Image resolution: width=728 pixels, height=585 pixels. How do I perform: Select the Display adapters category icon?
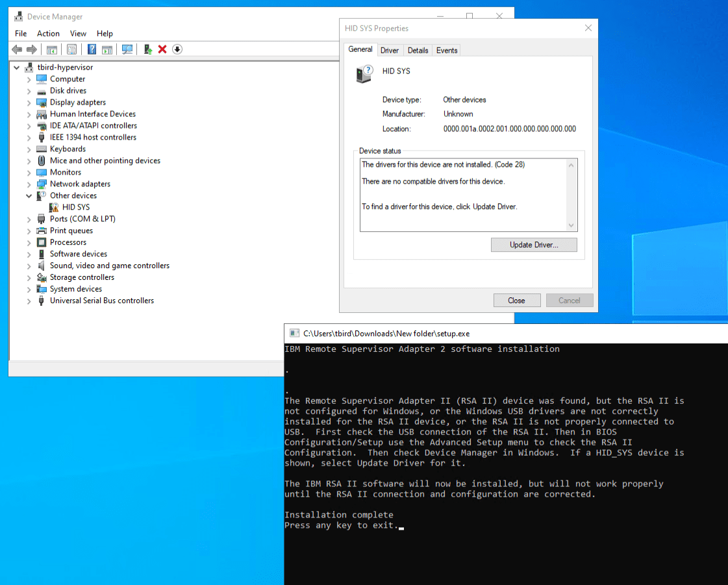point(42,103)
